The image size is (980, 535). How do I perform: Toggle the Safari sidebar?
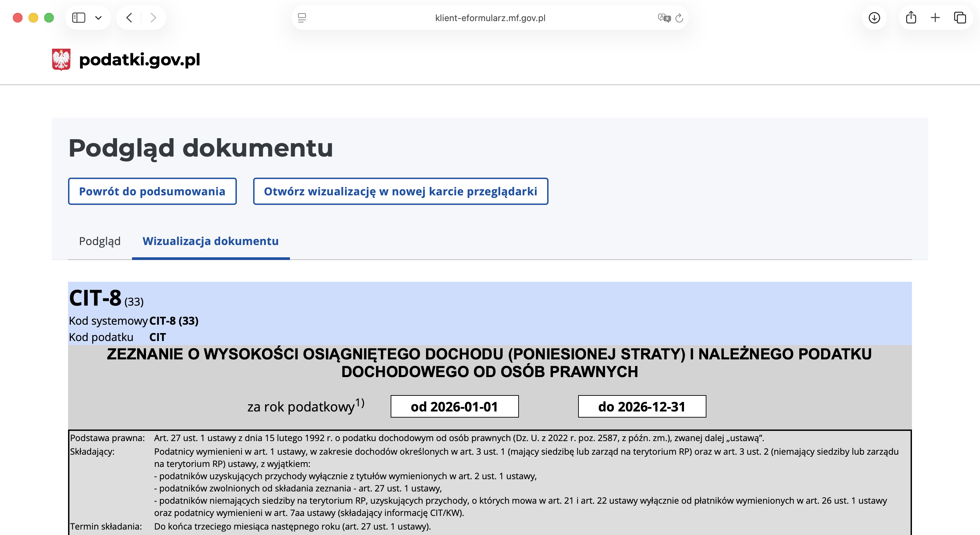click(78, 17)
